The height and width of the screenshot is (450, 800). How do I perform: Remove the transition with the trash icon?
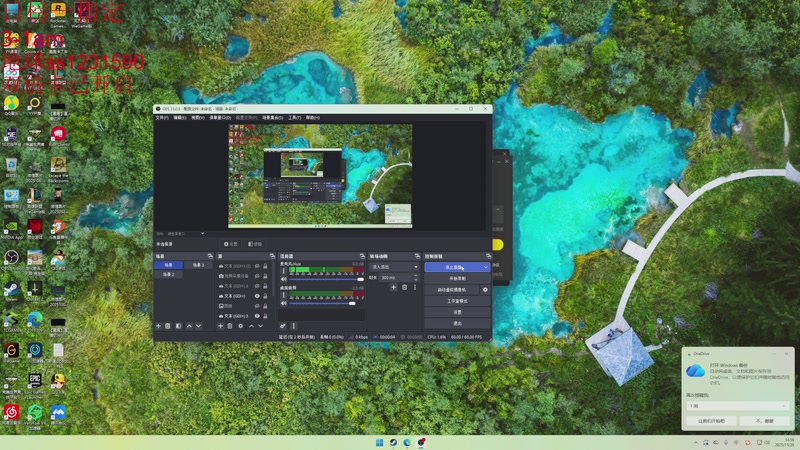click(x=405, y=288)
